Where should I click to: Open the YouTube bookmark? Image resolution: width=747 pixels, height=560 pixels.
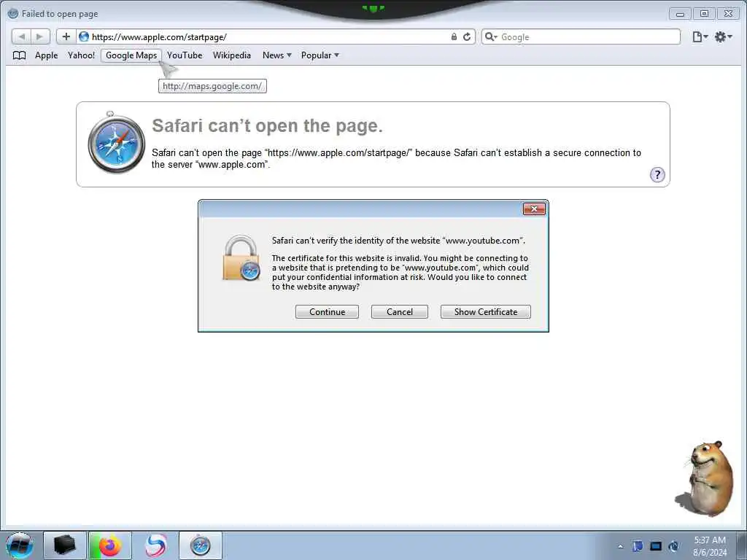185,55
